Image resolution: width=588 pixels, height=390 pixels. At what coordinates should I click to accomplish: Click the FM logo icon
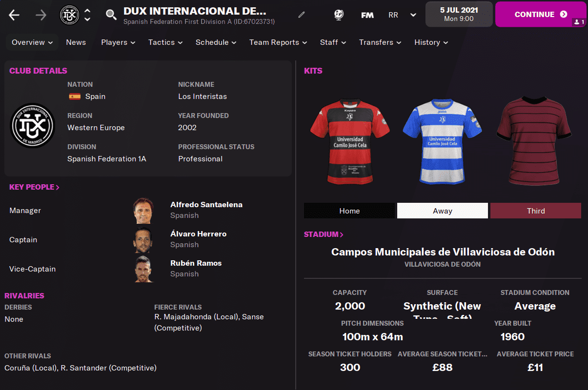(367, 15)
